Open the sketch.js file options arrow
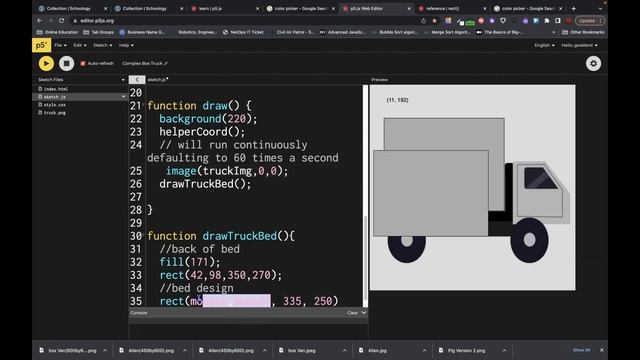The image size is (640, 360). click(x=123, y=97)
